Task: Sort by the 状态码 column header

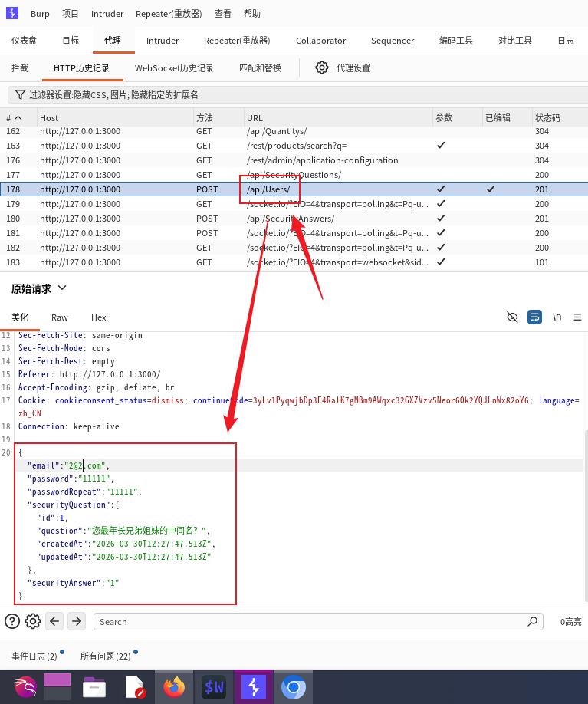Action: 560,117
